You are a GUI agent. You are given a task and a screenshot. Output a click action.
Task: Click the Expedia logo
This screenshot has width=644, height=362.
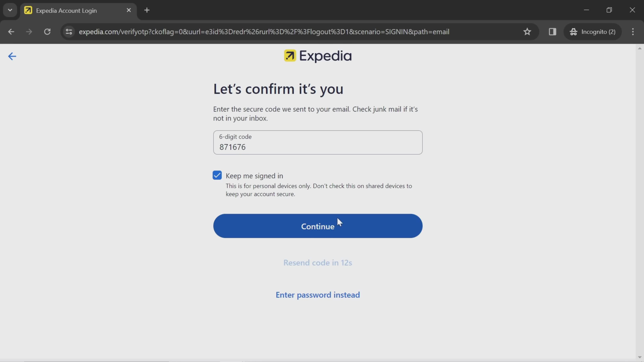tap(318, 56)
